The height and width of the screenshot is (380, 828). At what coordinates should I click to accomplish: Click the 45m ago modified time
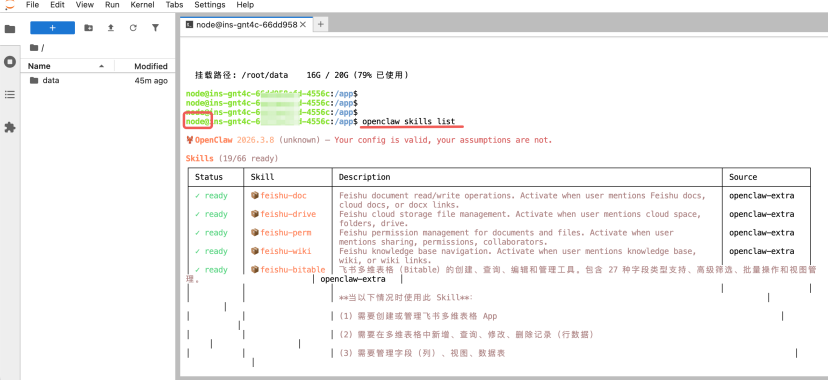point(151,81)
